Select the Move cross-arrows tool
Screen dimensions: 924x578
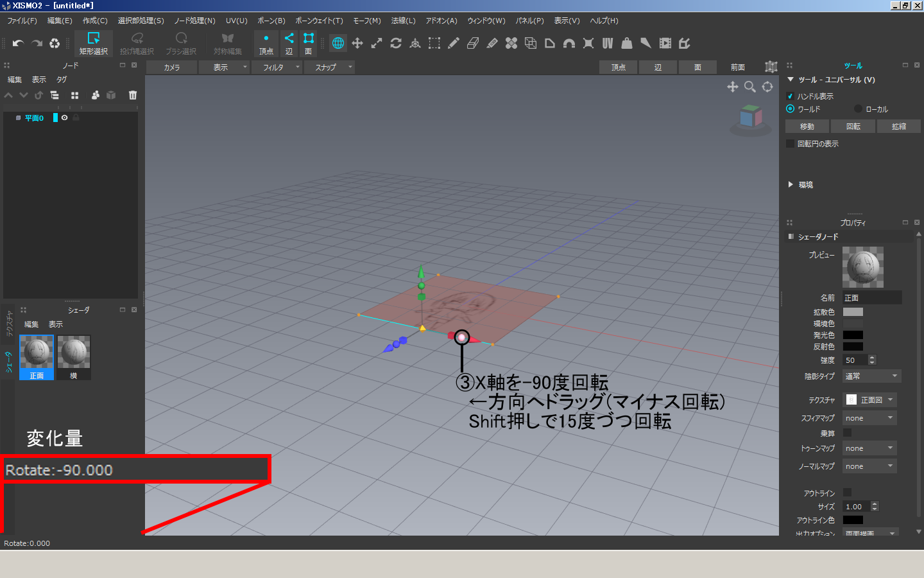(357, 43)
